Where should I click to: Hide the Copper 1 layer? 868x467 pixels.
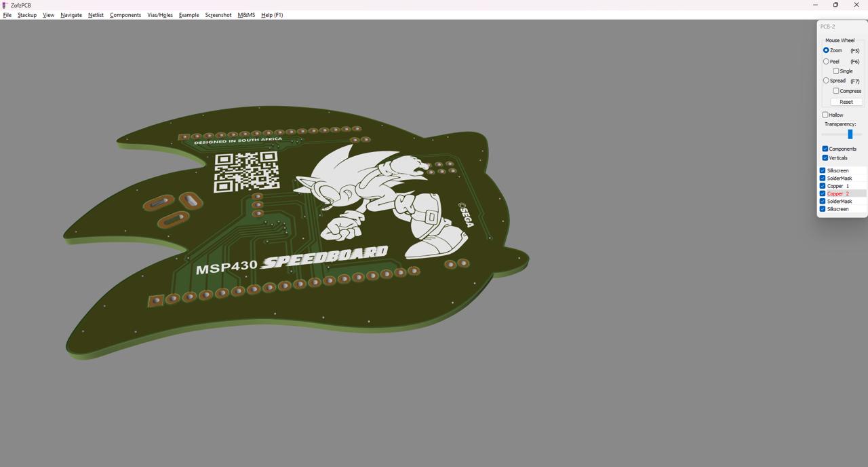pos(823,186)
